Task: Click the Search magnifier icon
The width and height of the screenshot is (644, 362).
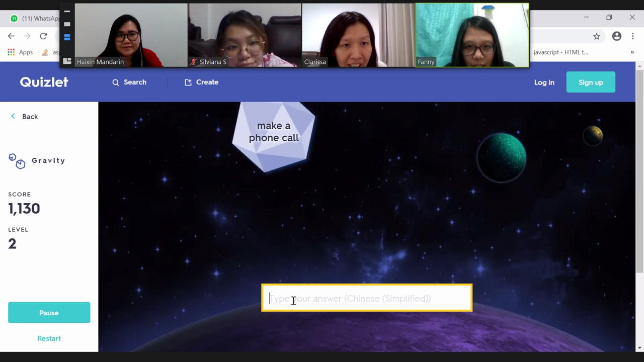Action: pyautogui.click(x=116, y=82)
